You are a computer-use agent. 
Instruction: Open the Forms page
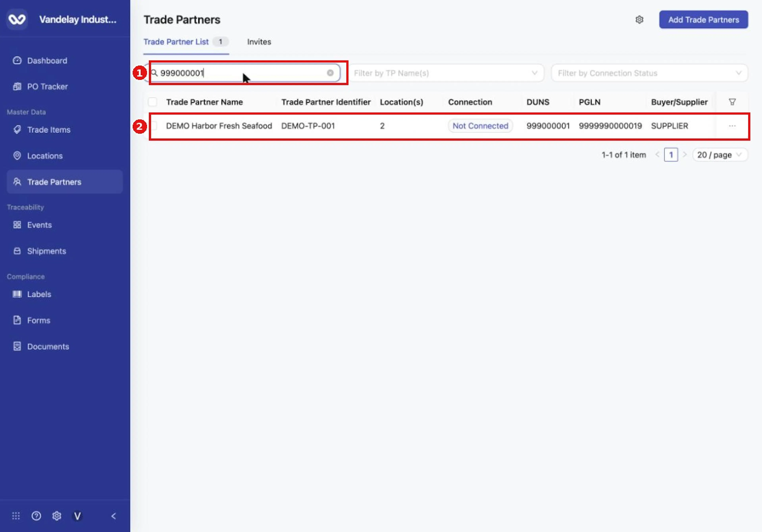(x=38, y=320)
